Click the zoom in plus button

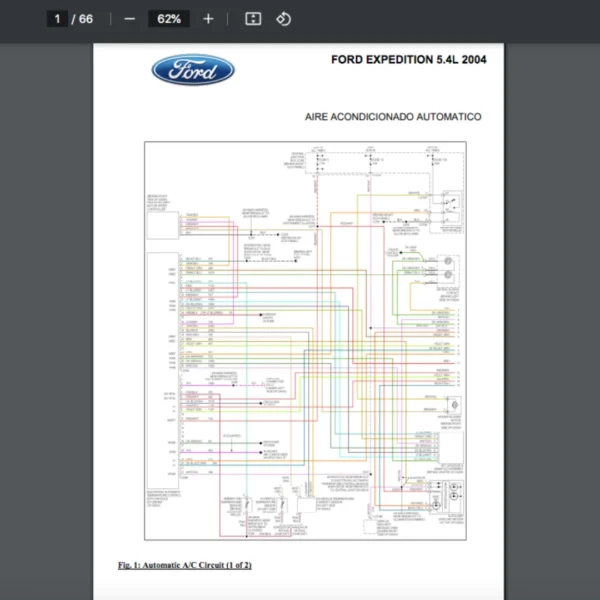(x=208, y=19)
